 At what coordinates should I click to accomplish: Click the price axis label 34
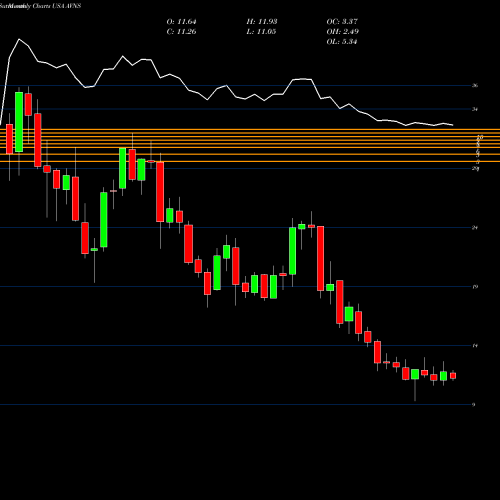[475, 109]
